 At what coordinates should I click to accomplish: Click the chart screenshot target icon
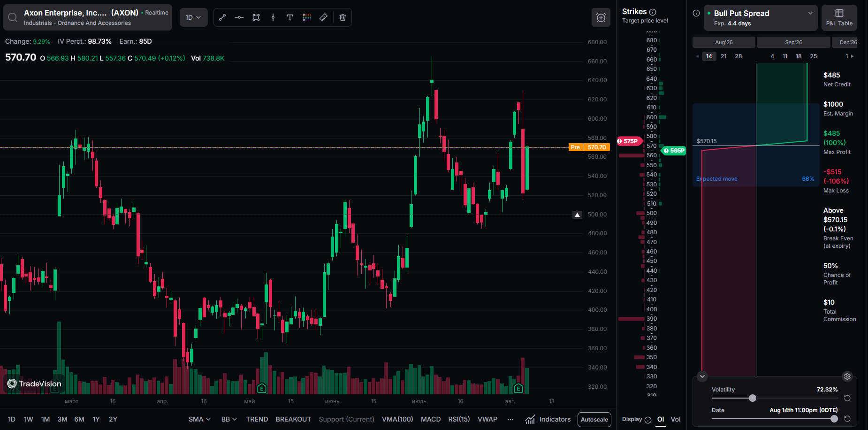click(601, 17)
